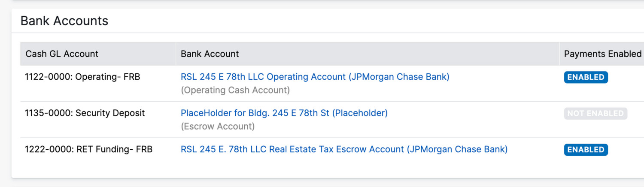Click the Bank Accounts section heading

pos(64,21)
